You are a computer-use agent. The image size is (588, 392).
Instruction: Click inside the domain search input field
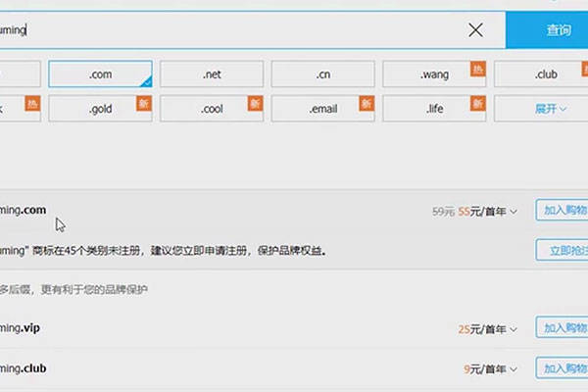pos(235,29)
